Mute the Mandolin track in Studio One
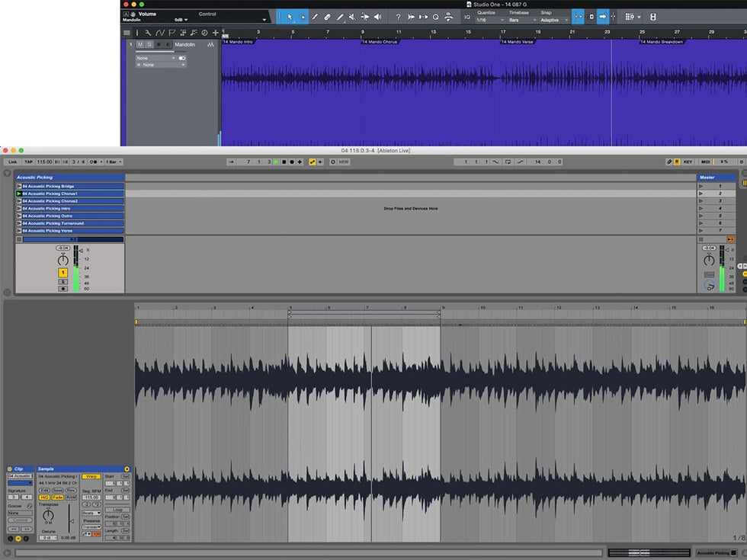This screenshot has height=560, width=747. [139, 44]
